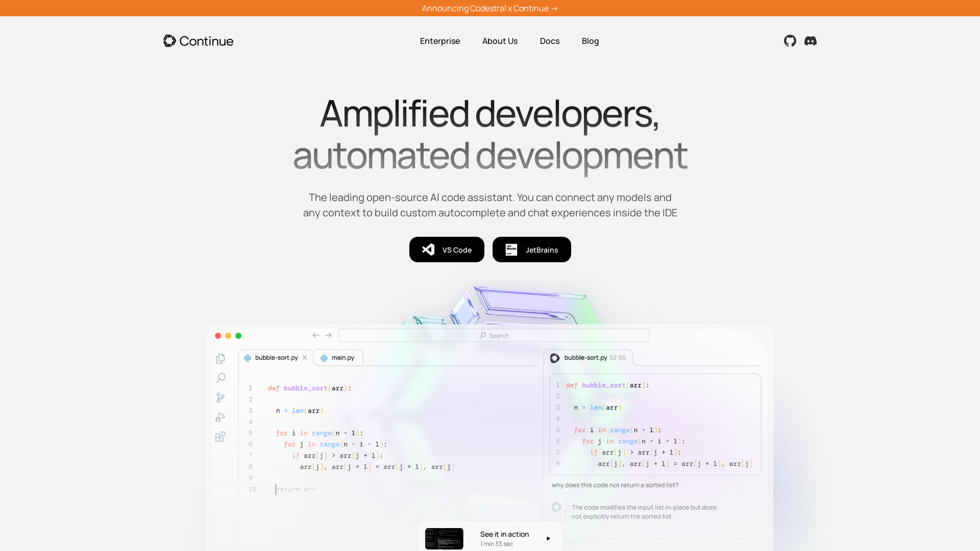Click the Continue logo in header
Viewport: 980px width, 551px height.
click(198, 41)
